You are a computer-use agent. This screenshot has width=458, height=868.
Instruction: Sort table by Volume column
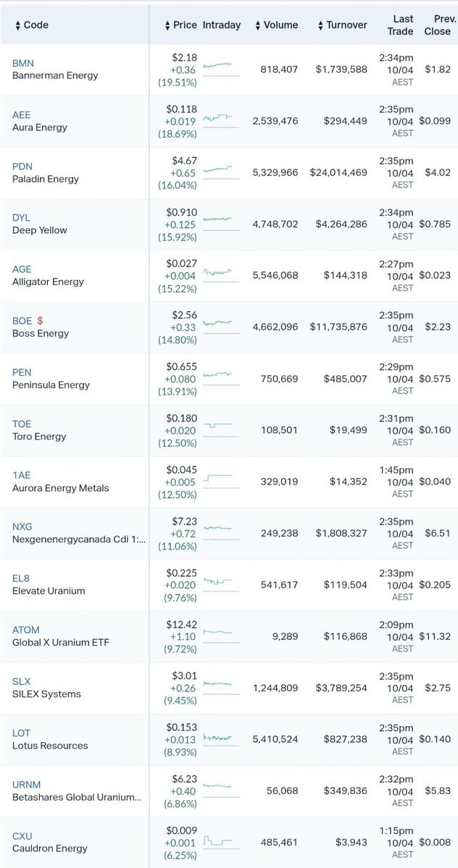coord(276,25)
